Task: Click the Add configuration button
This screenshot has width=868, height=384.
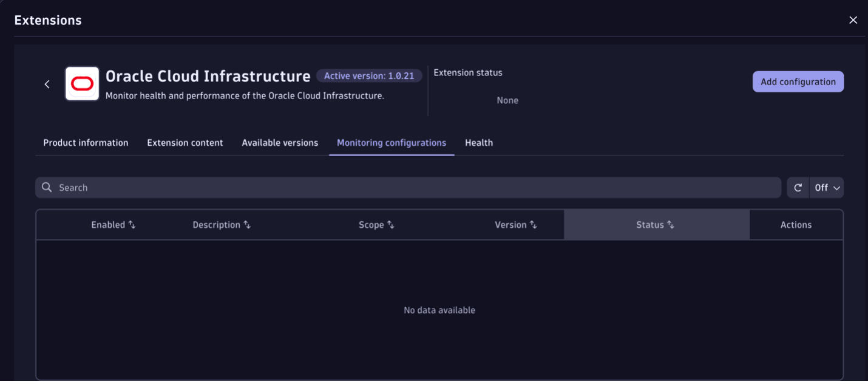Action: point(798,81)
